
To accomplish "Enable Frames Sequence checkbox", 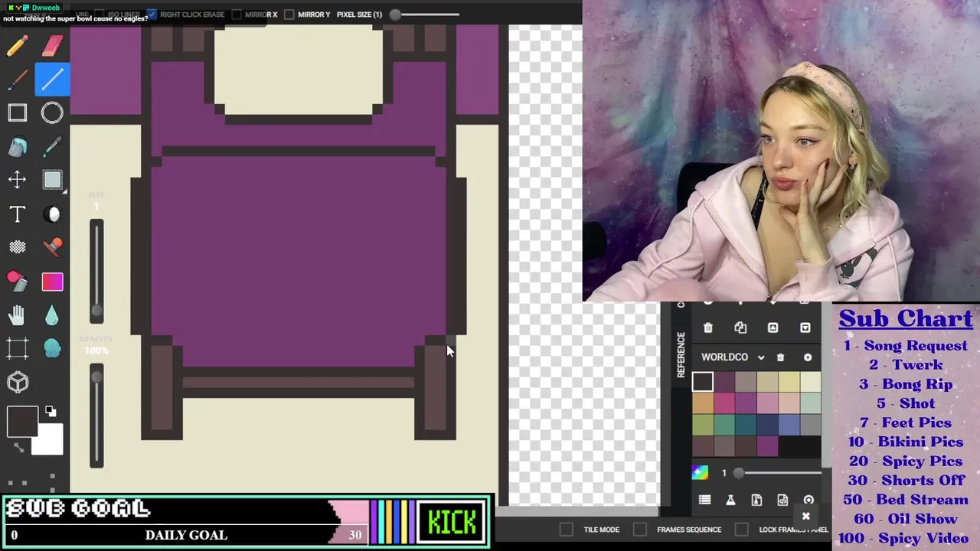I will (639, 530).
